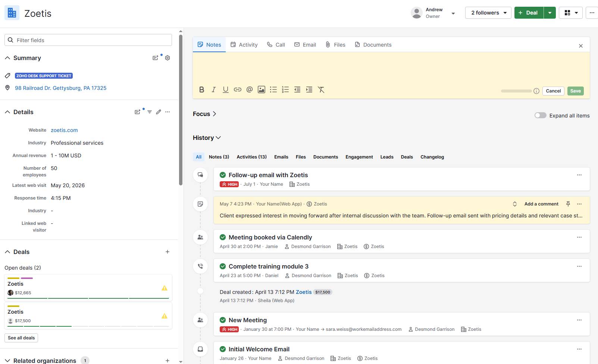Image resolution: width=598 pixels, height=364 pixels.
Task: Switch to the Files tab in editor
Action: pyautogui.click(x=335, y=45)
